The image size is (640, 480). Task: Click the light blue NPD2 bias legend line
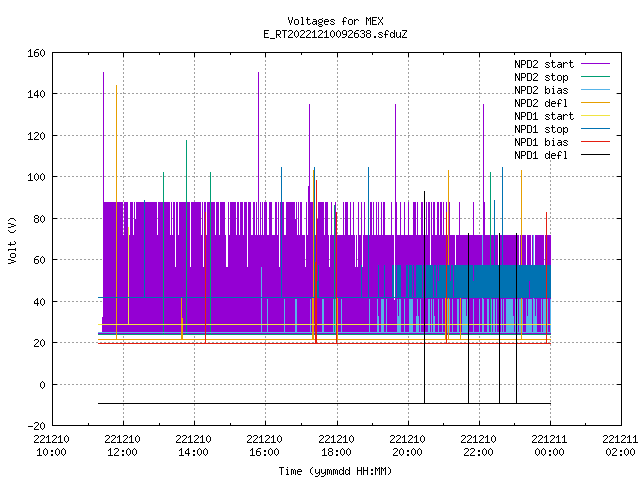pos(595,90)
